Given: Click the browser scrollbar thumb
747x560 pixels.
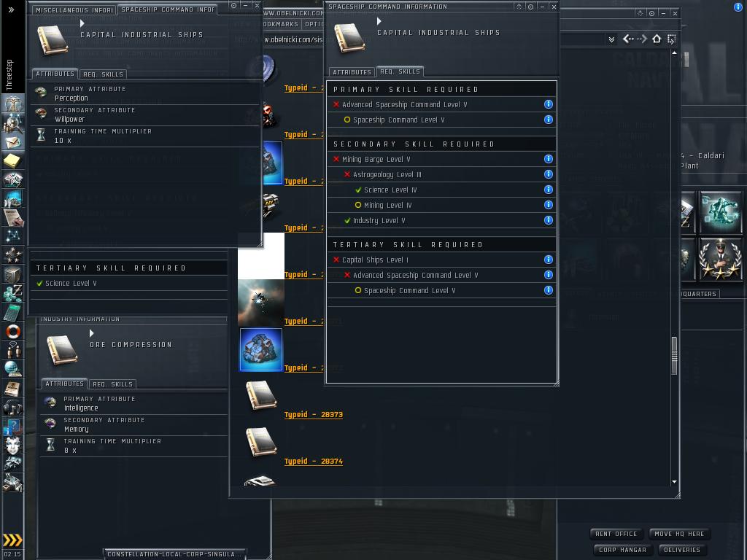Looking at the screenshot, I should click(674, 356).
